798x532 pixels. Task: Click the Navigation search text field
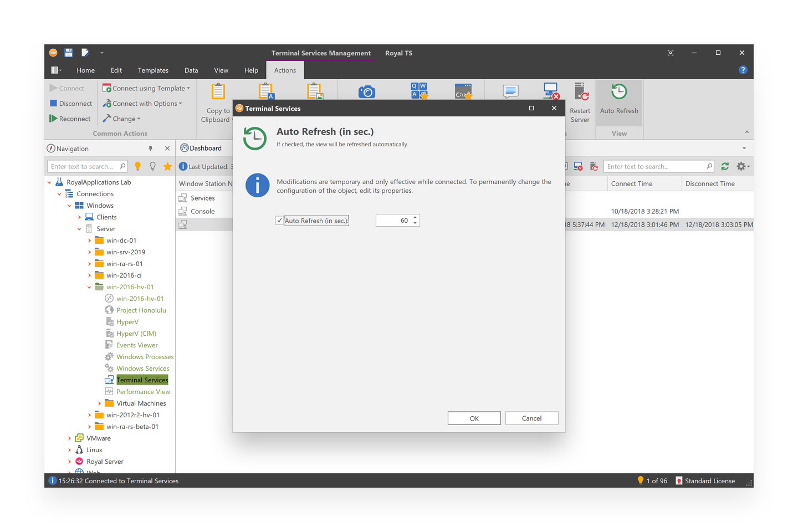pos(83,166)
